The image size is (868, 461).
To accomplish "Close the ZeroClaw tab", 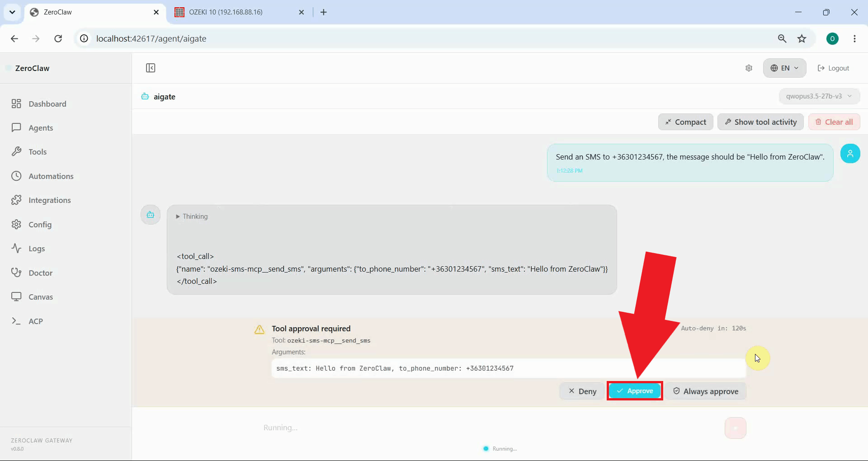I will point(156,12).
